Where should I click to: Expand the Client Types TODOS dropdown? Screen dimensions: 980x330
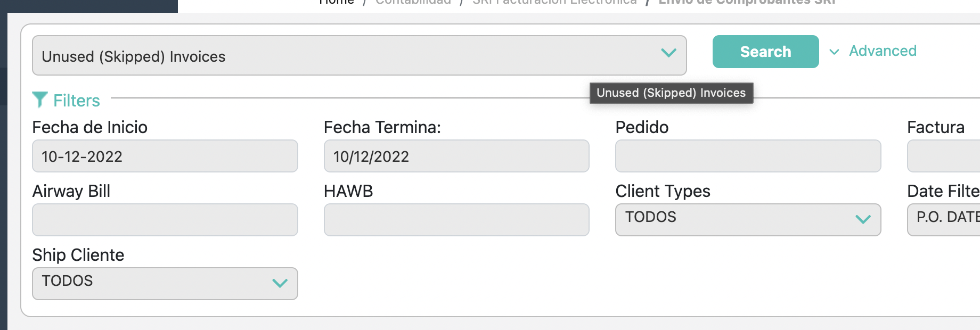(x=747, y=219)
